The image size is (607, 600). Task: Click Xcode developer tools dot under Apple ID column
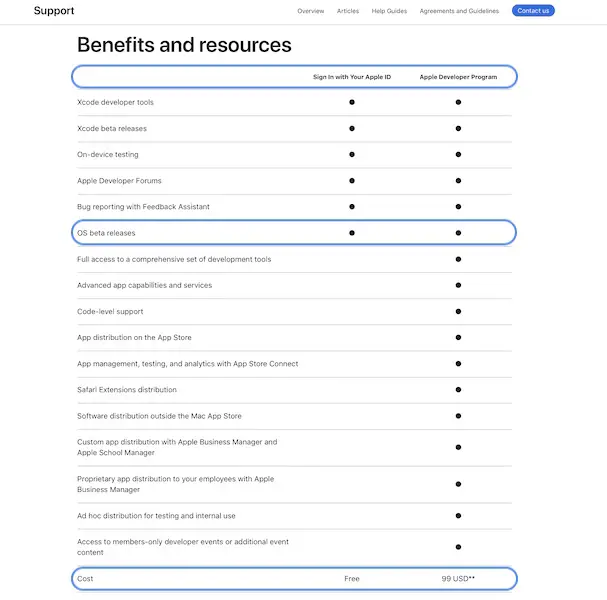[352, 102]
